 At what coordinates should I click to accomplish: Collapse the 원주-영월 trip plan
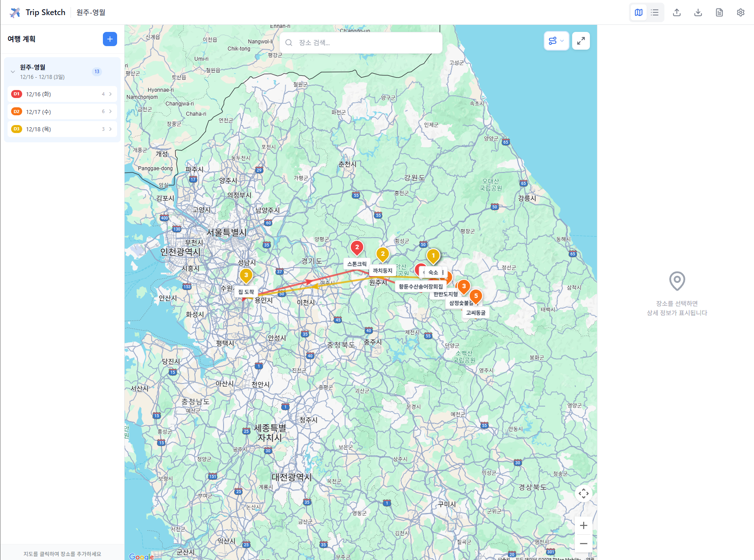click(x=12, y=71)
